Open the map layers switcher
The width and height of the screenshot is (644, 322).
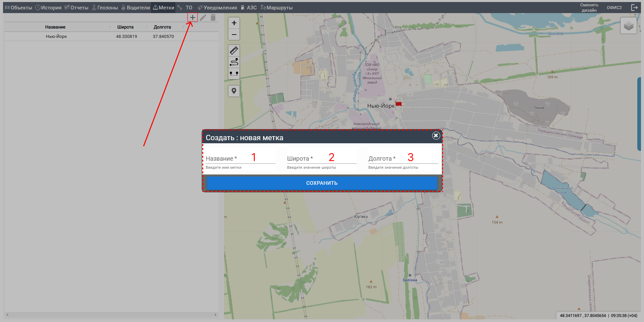click(x=628, y=26)
